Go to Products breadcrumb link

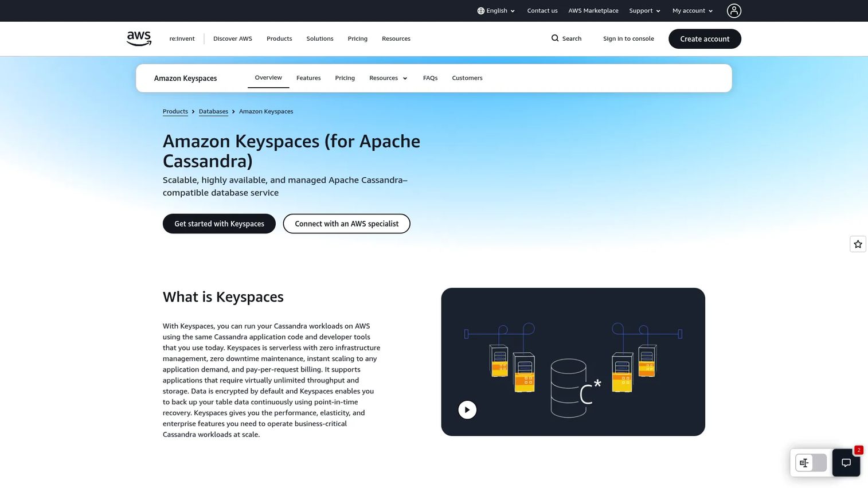pyautogui.click(x=175, y=112)
